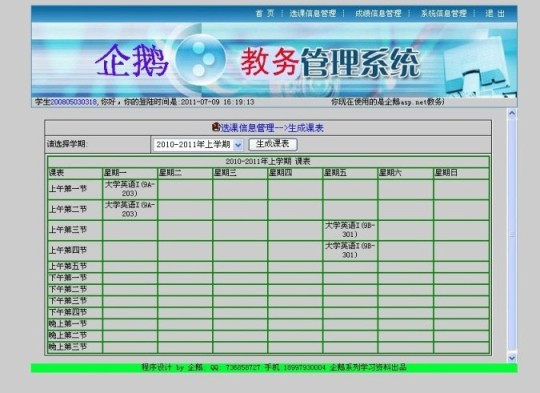The width and height of the screenshot is (540, 393).
Task: Click the 晚上第一节 row label
Action: pos(68,324)
